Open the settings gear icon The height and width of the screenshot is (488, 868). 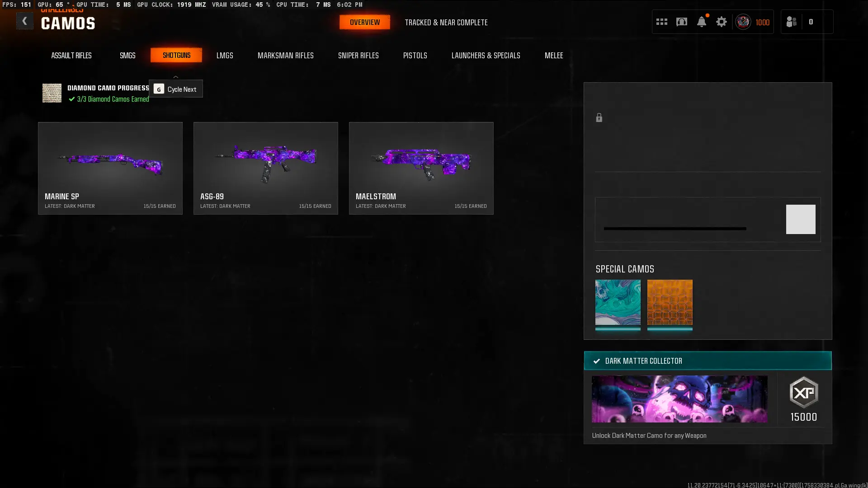[x=721, y=22]
